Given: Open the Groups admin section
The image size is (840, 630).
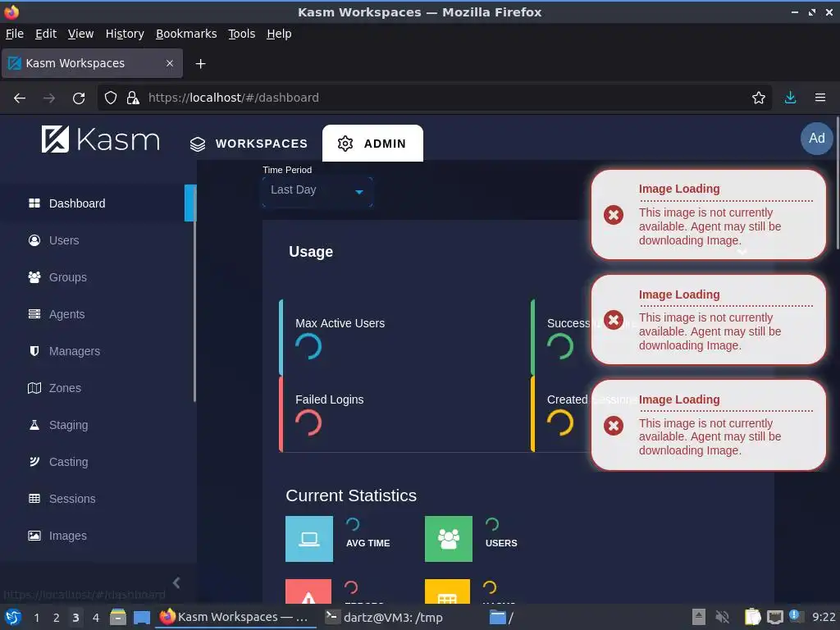Looking at the screenshot, I should [97, 277].
